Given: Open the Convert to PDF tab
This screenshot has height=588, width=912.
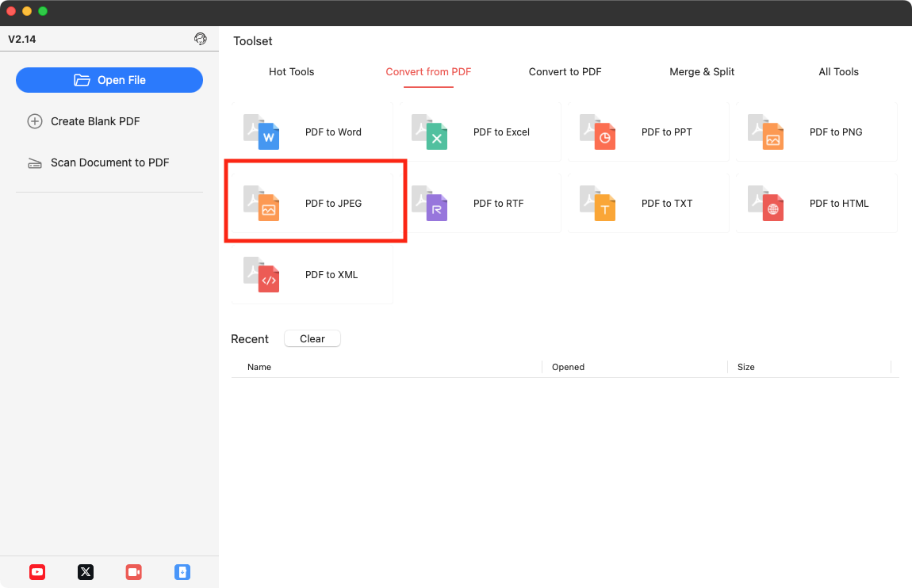Looking at the screenshot, I should tap(565, 71).
